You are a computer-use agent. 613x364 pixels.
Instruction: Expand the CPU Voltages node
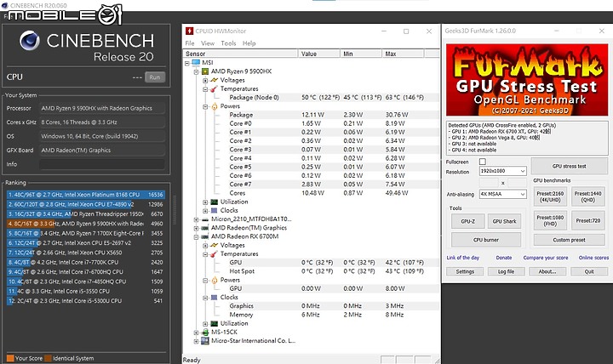205,81
